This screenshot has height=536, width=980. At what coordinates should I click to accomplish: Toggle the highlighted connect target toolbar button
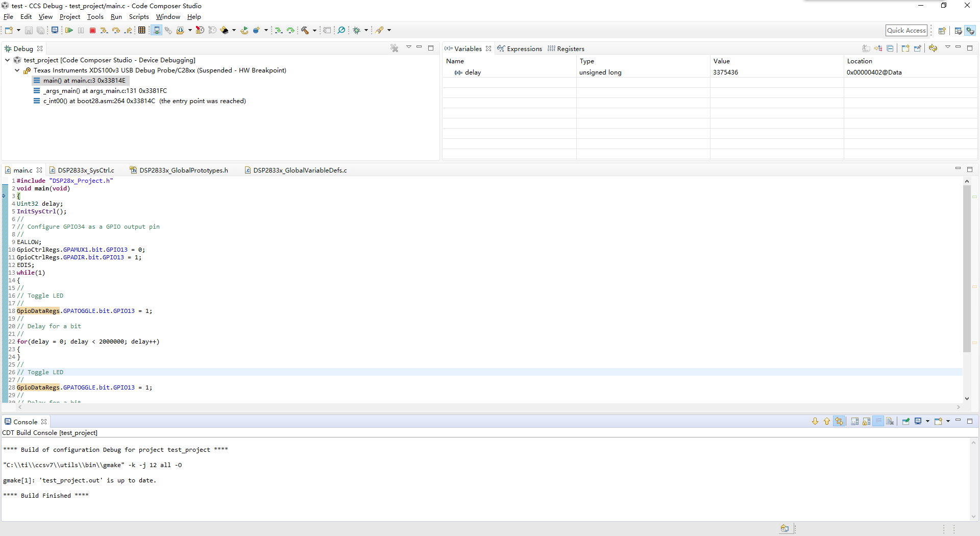pyautogui.click(x=157, y=31)
